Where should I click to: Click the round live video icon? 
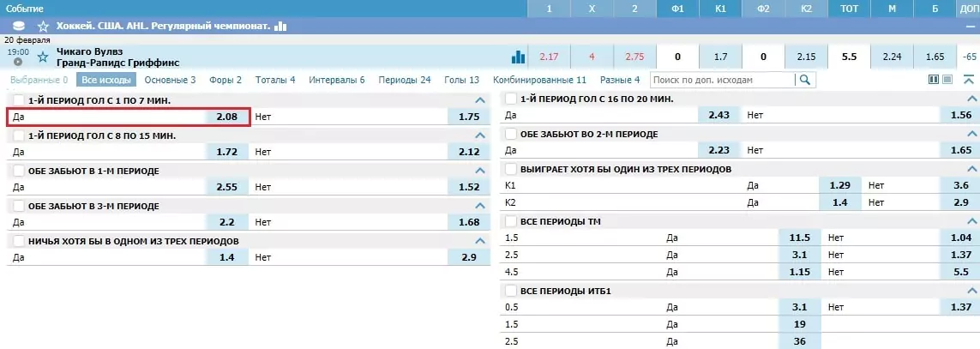coord(18,61)
